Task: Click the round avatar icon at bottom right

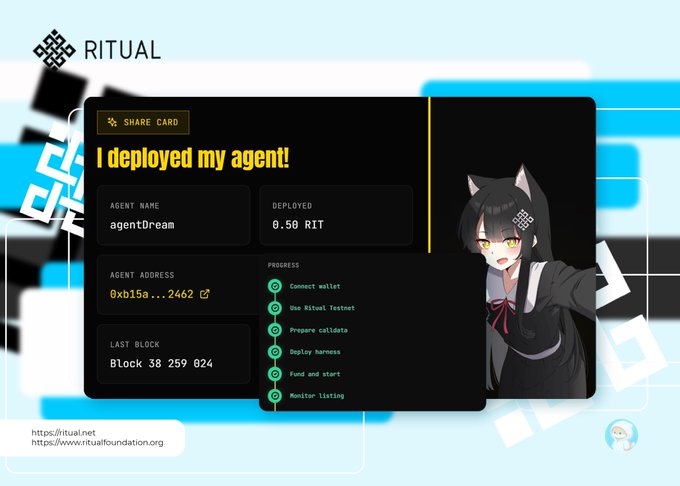Action: [621, 435]
